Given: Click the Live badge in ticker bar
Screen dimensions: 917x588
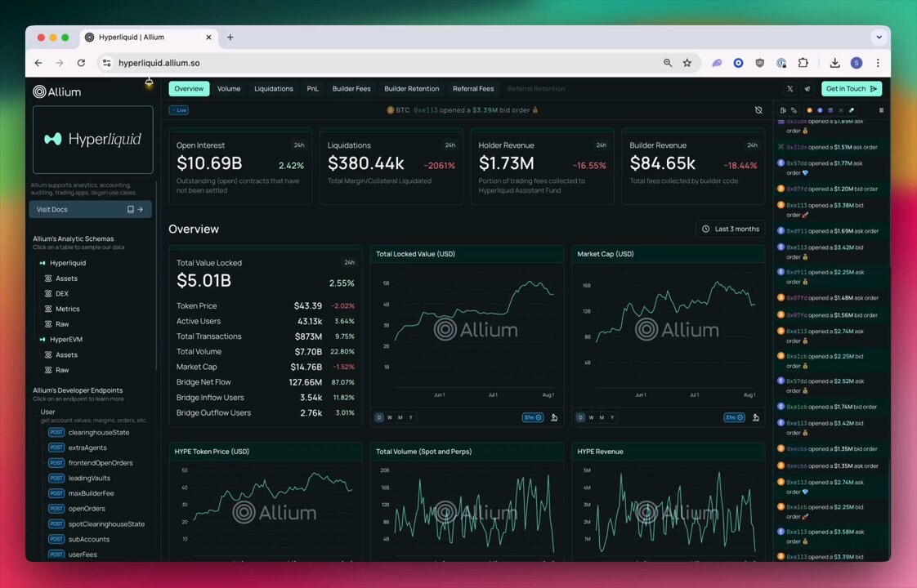Looking at the screenshot, I should (179, 110).
